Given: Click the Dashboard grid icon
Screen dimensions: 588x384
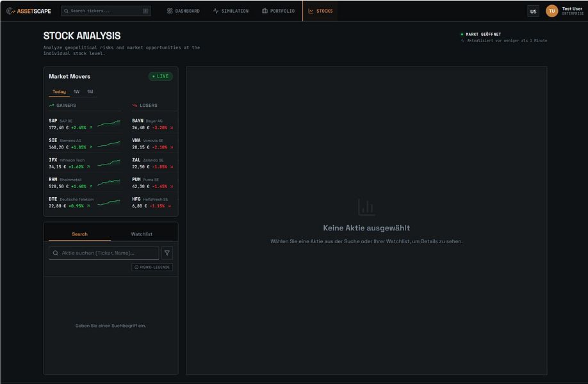Looking at the screenshot, I should point(170,11).
